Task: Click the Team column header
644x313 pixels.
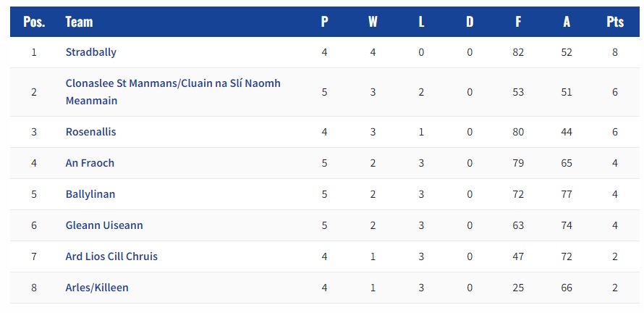Action: 80,22
